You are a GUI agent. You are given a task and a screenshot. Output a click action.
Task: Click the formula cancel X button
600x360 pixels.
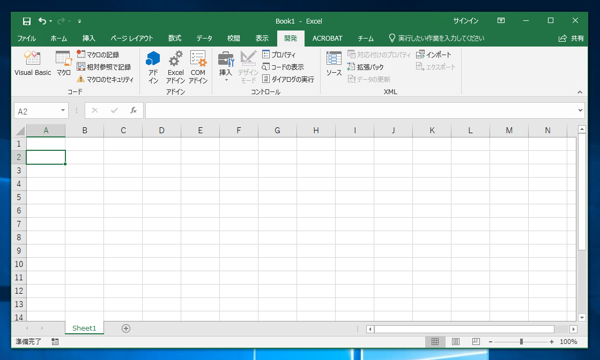point(95,111)
